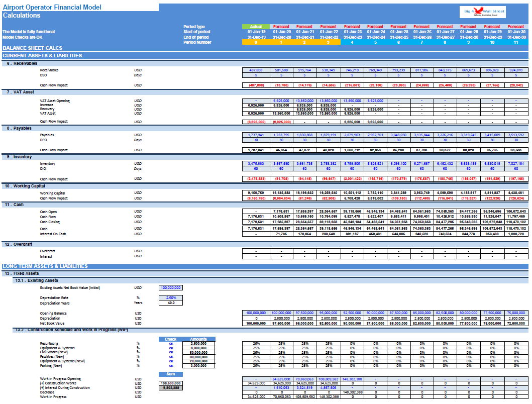Select the 'Calculations' sheet heading
Image resolution: width=532 pixels, height=404 pixels.
tap(22, 15)
